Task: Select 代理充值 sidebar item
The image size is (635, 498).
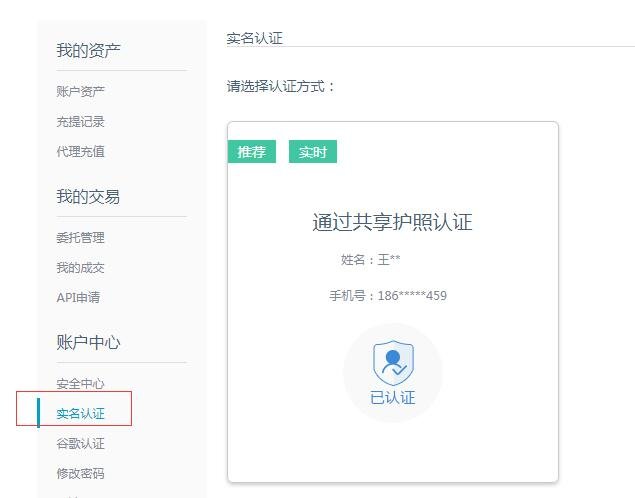Action: [x=81, y=152]
